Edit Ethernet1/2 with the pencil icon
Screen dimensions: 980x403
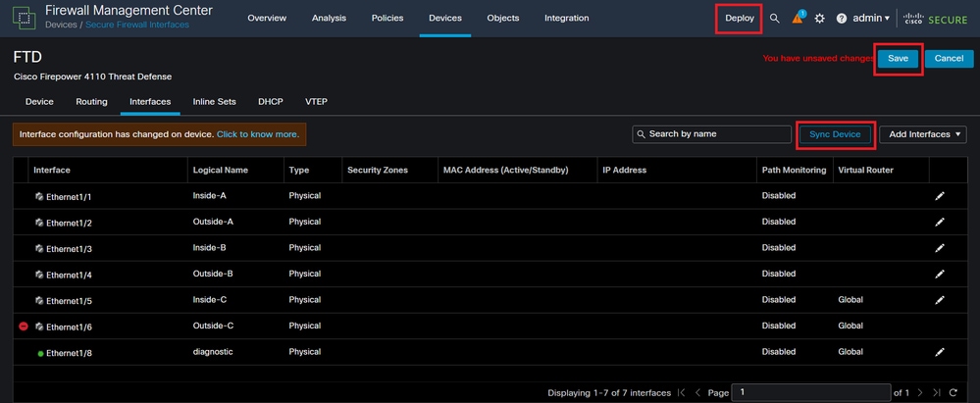[x=940, y=222]
